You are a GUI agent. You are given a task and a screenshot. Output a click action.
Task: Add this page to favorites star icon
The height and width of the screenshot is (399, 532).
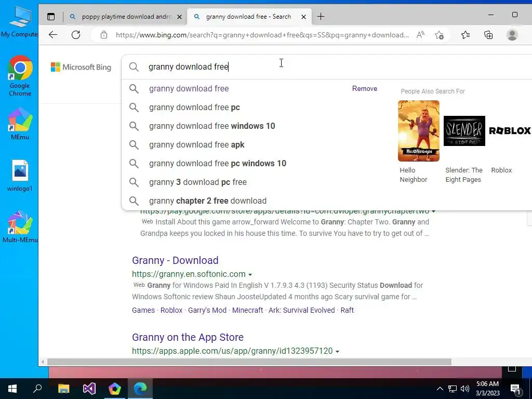(x=439, y=35)
